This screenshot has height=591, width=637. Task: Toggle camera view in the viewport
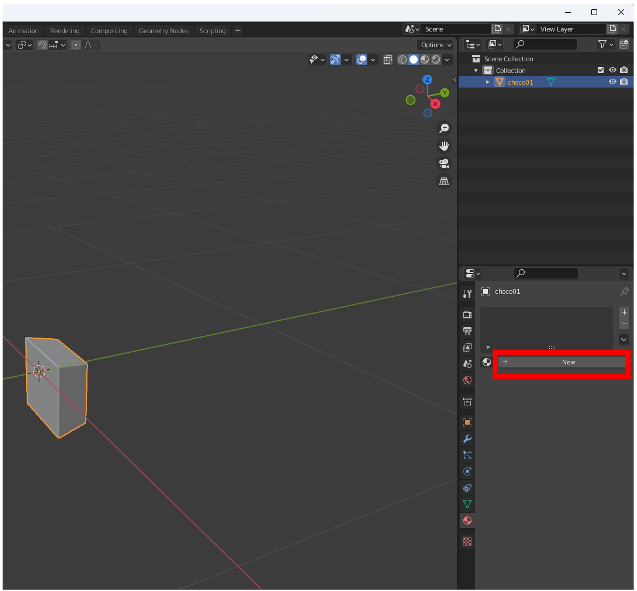444,163
